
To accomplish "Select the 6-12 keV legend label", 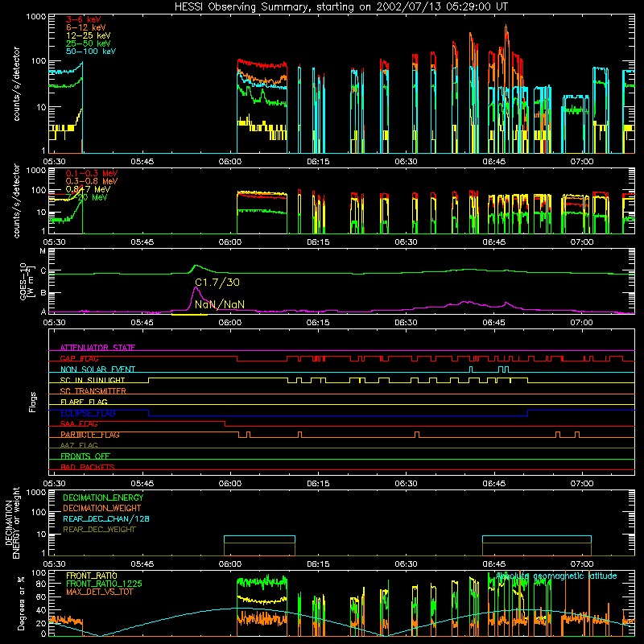I will click(x=86, y=27).
